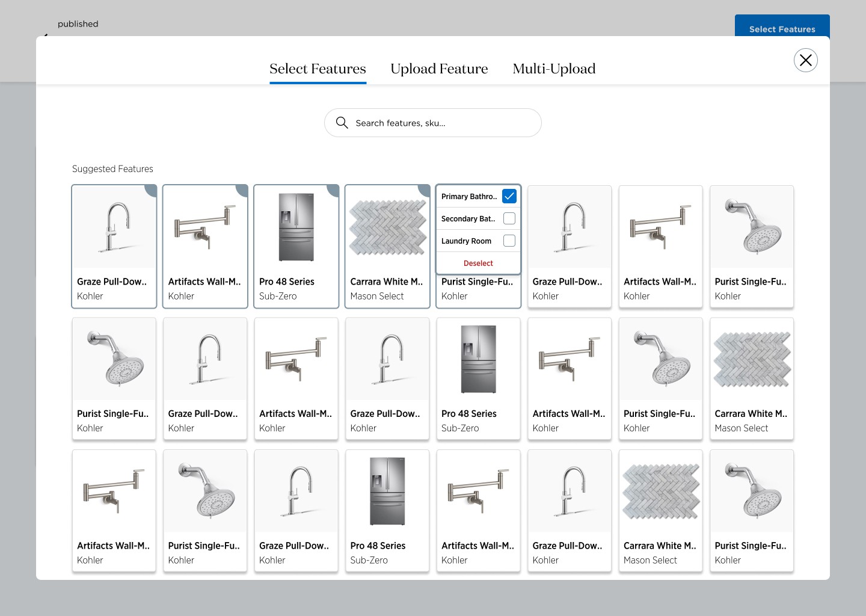Click the red Deselect link
The width and height of the screenshot is (866, 616).
(x=478, y=263)
